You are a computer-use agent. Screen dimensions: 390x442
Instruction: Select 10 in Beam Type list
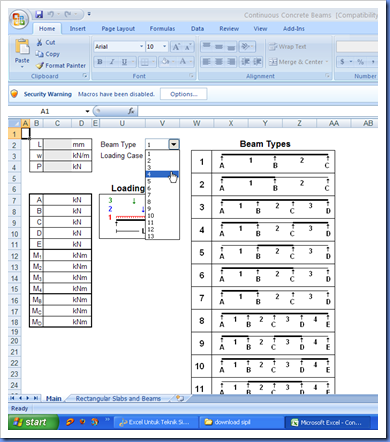point(162,216)
